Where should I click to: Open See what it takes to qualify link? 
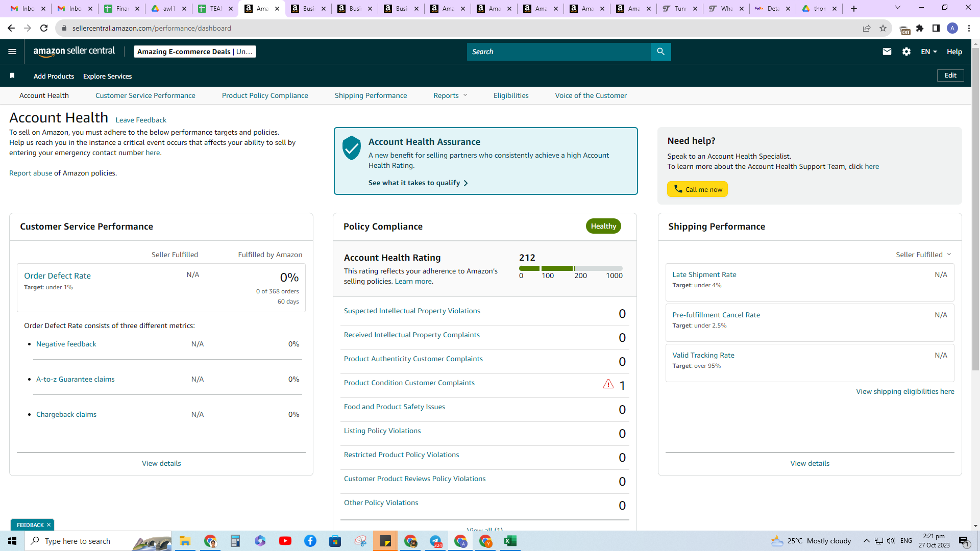tap(418, 183)
